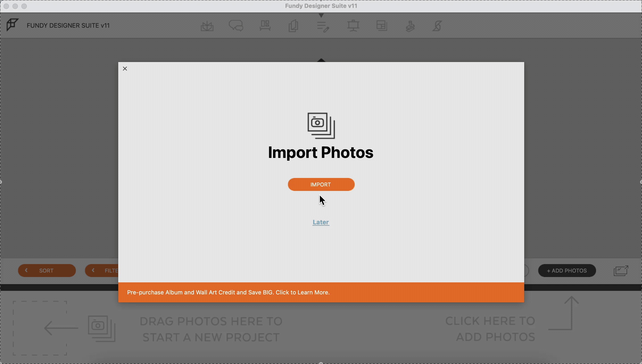Click the pre-purchase Album credit banner
This screenshot has width=642, height=364.
pos(321,292)
